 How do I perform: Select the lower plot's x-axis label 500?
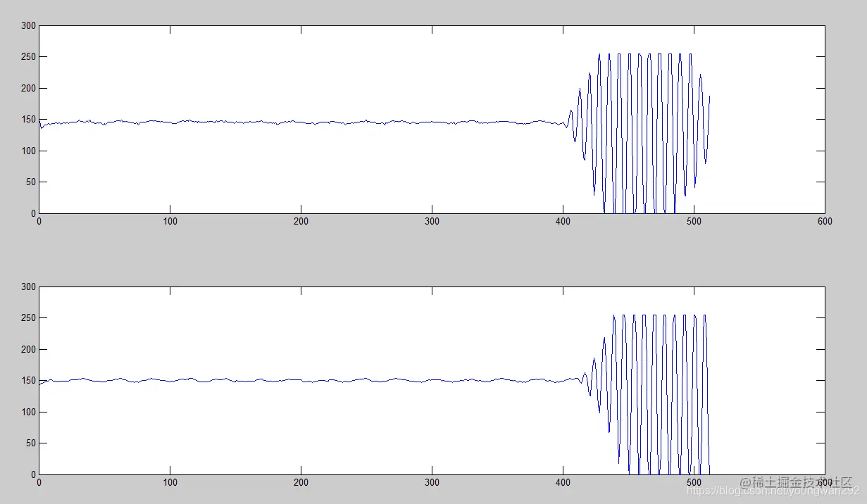694,482
